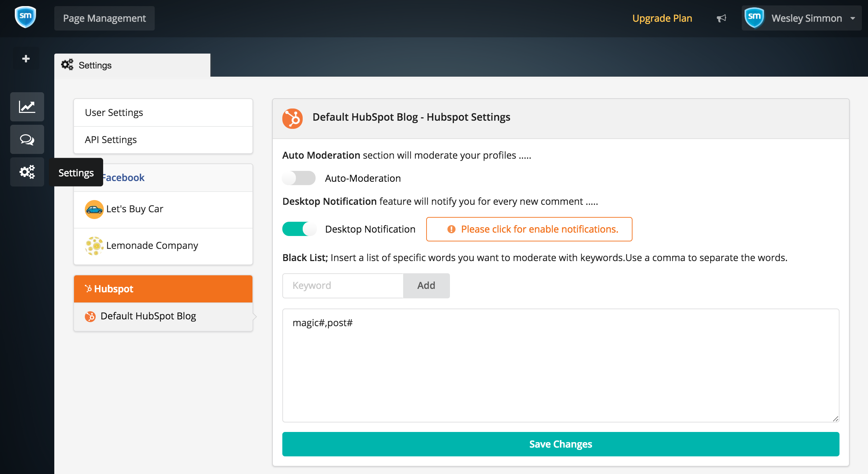
Task: Click the Add keyword button
Action: click(426, 285)
